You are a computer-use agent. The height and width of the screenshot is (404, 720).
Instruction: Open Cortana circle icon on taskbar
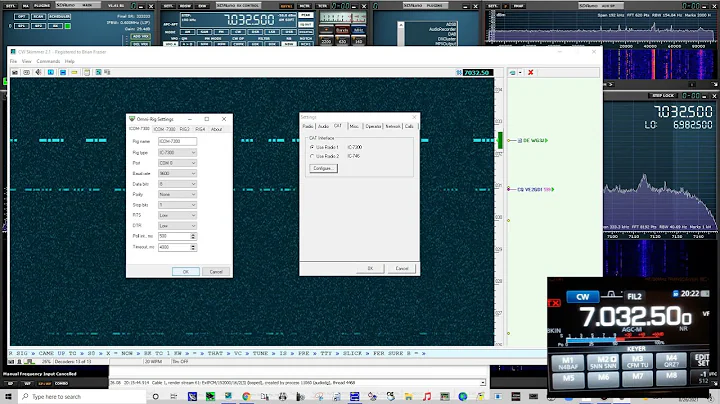click(156, 396)
